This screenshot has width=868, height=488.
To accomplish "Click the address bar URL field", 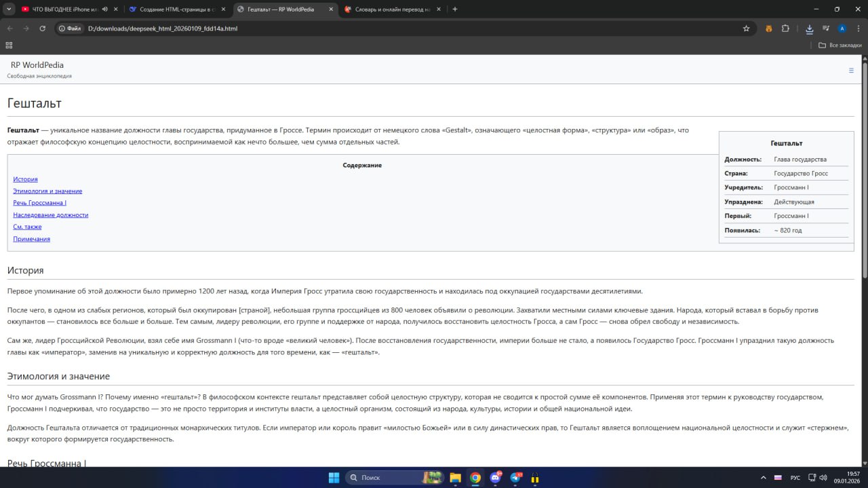I will tap(407, 29).
